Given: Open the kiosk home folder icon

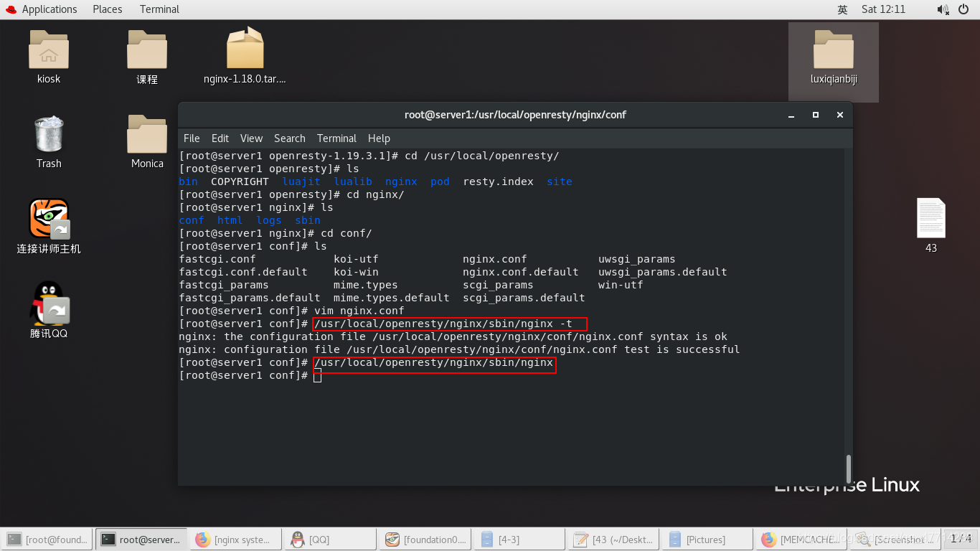Looking at the screenshot, I should tap(49, 50).
